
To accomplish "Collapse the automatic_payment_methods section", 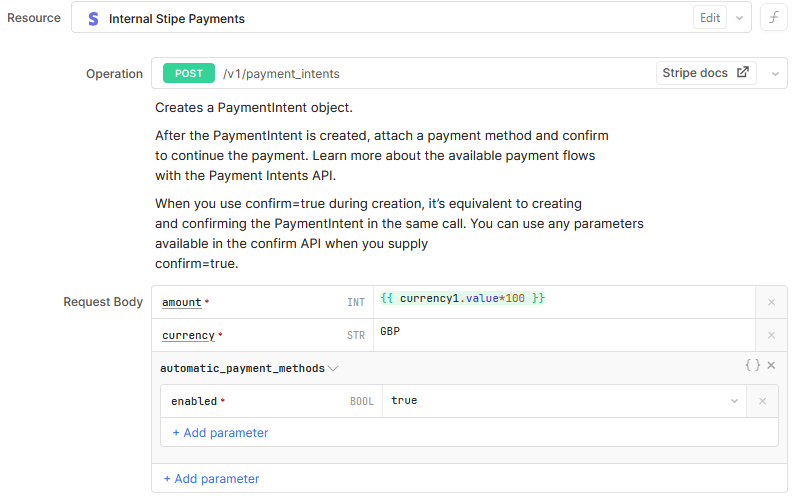I will 333,369.
